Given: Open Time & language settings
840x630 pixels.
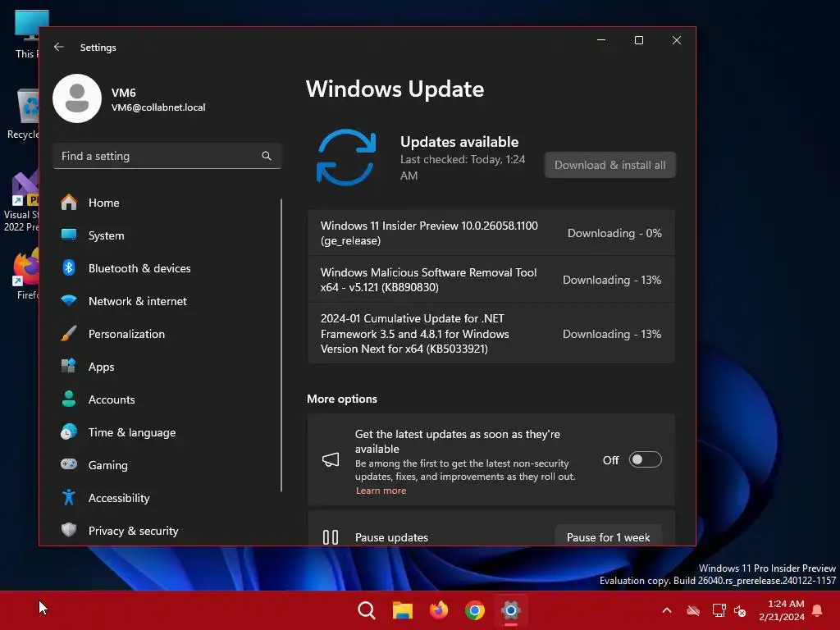Looking at the screenshot, I should pos(166,432).
